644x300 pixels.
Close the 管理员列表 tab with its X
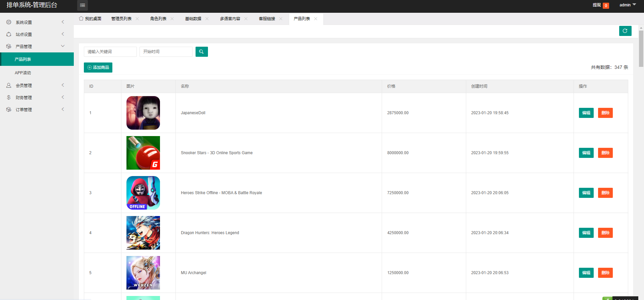(137, 19)
